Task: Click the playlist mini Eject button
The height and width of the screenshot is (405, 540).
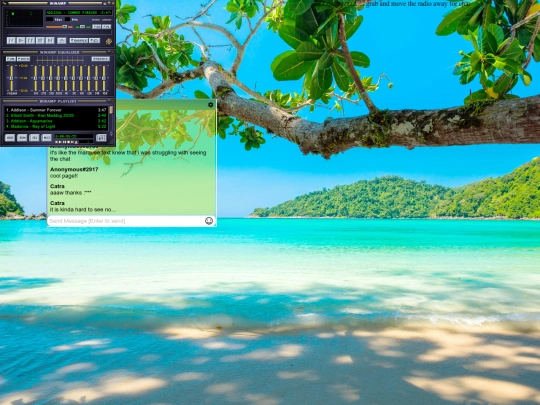Action: pyautogui.click(x=76, y=142)
